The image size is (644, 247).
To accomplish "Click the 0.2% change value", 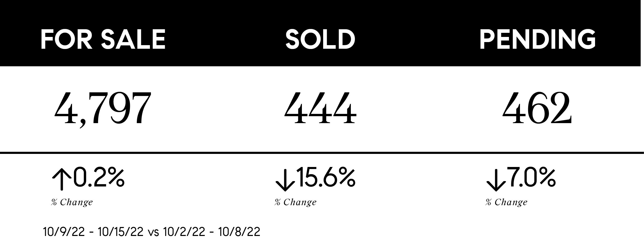I will pos(99,177).
